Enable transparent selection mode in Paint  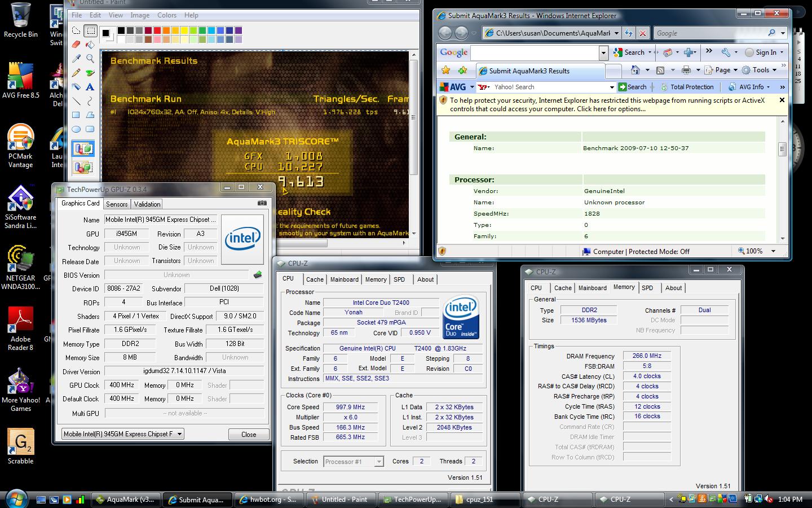[83, 168]
